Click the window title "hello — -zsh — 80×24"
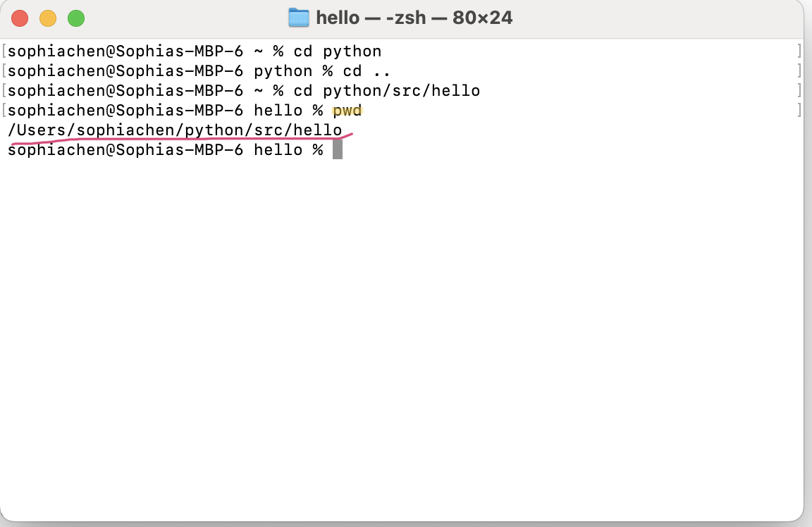 [414, 18]
